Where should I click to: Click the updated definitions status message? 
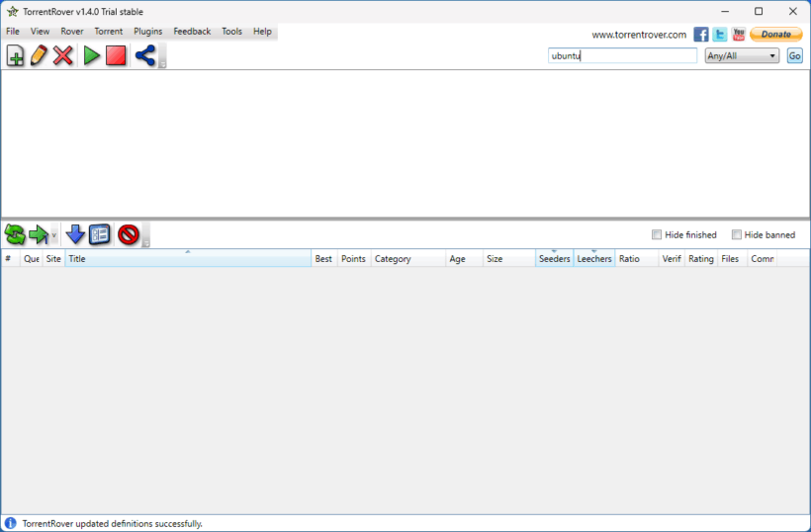(x=112, y=524)
